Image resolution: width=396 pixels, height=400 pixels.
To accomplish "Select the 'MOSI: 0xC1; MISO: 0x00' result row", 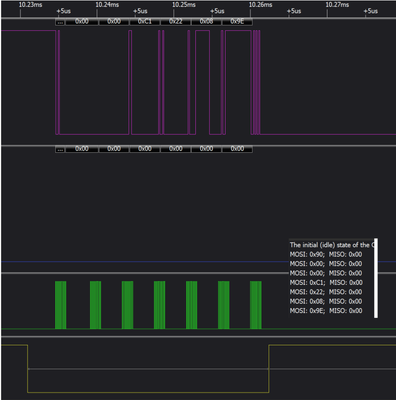I will click(326, 283).
